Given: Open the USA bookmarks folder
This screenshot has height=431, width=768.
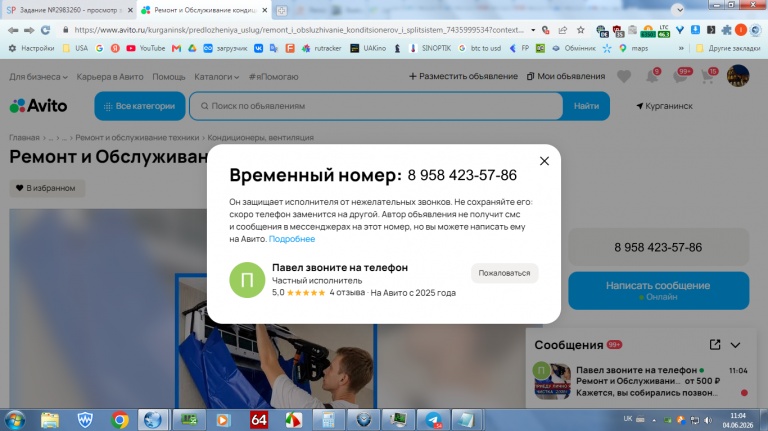Looking at the screenshot, I should (75, 48).
